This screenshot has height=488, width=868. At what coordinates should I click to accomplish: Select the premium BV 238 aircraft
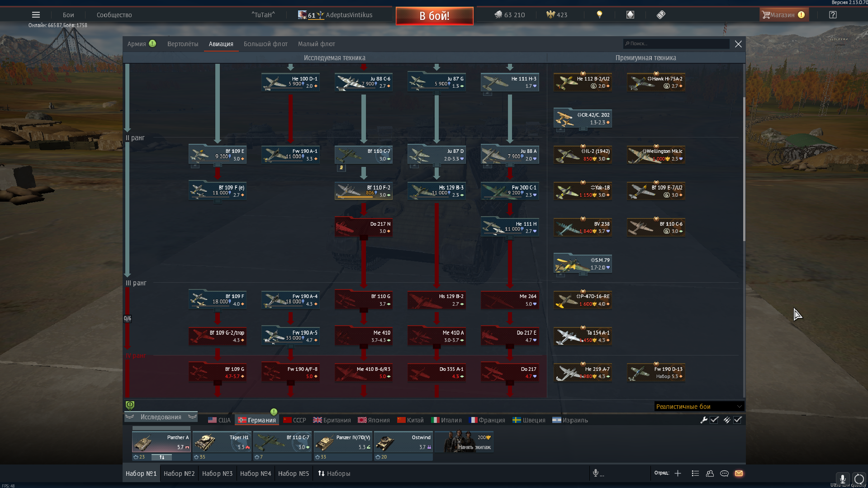pyautogui.click(x=583, y=227)
